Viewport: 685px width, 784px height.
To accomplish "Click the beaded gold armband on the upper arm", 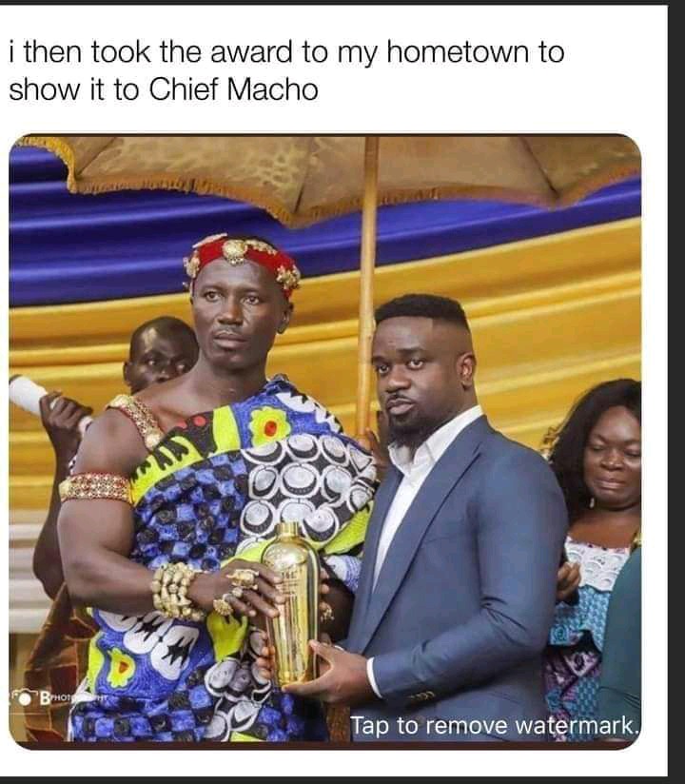I will click(95, 487).
